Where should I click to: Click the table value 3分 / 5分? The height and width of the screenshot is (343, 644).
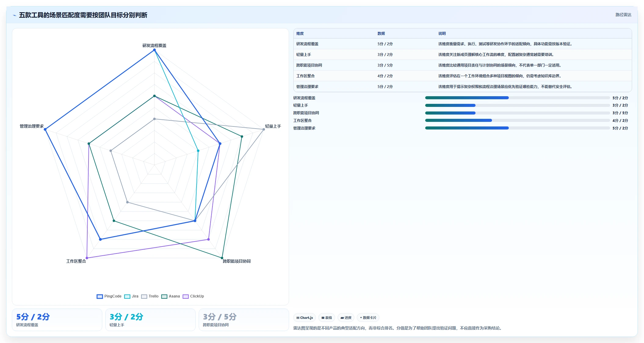[x=385, y=65]
